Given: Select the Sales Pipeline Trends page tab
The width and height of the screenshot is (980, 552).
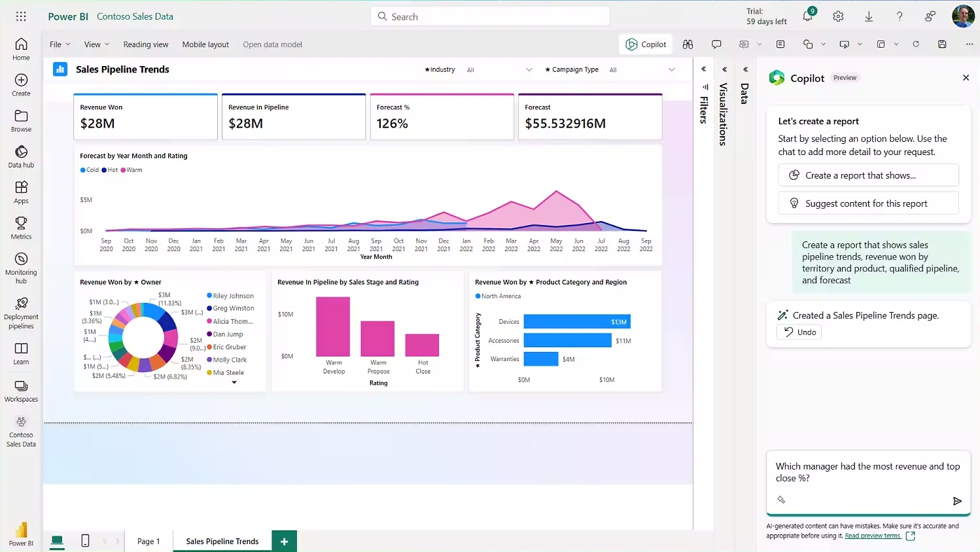Looking at the screenshot, I should tap(222, 541).
